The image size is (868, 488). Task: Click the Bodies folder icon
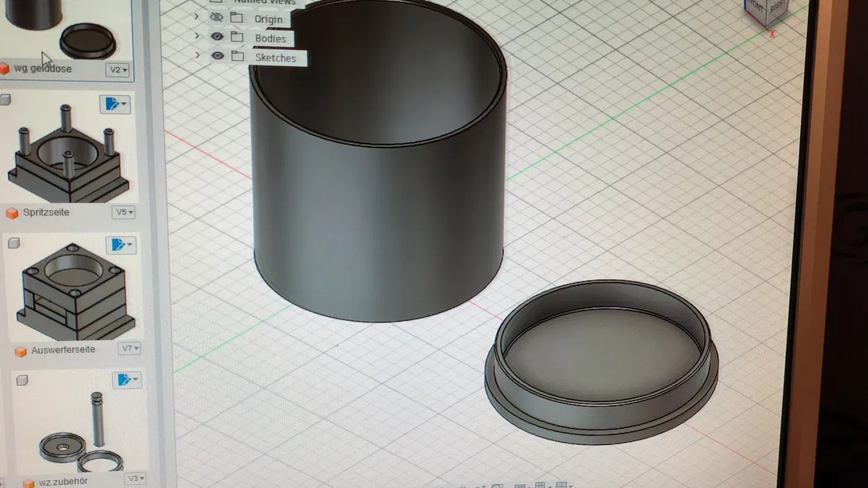[x=237, y=37]
